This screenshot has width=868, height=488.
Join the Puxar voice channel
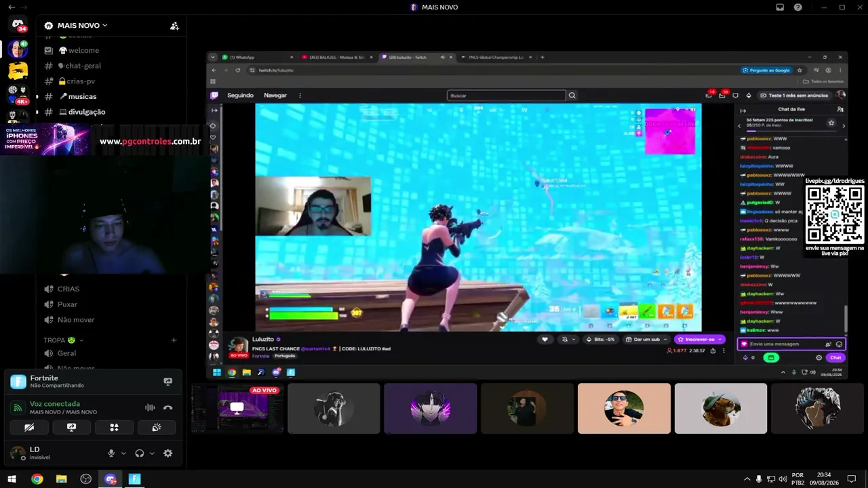pyautogui.click(x=67, y=304)
